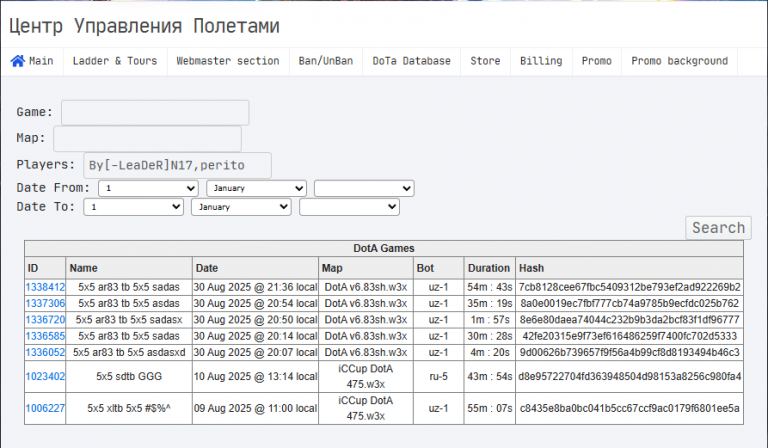Viewport: 768px width, 448px height.
Task: Click date 30 Aug 2025 @ 21:36 local
Action: point(255,287)
